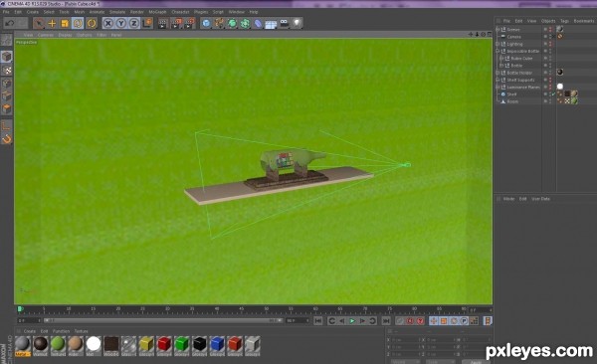597x364 pixels.
Task: Click the Light bulb object icon
Action: click(297, 23)
